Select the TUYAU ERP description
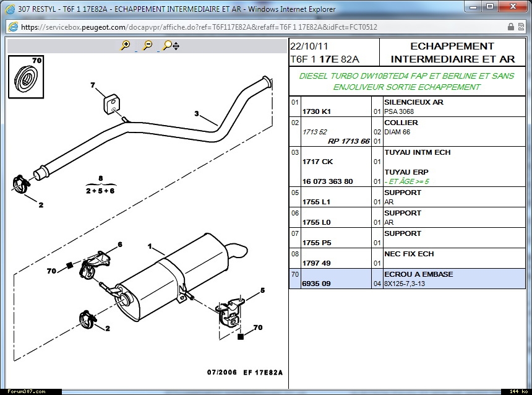This screenshot has width=532, height=395. point(406,172)
